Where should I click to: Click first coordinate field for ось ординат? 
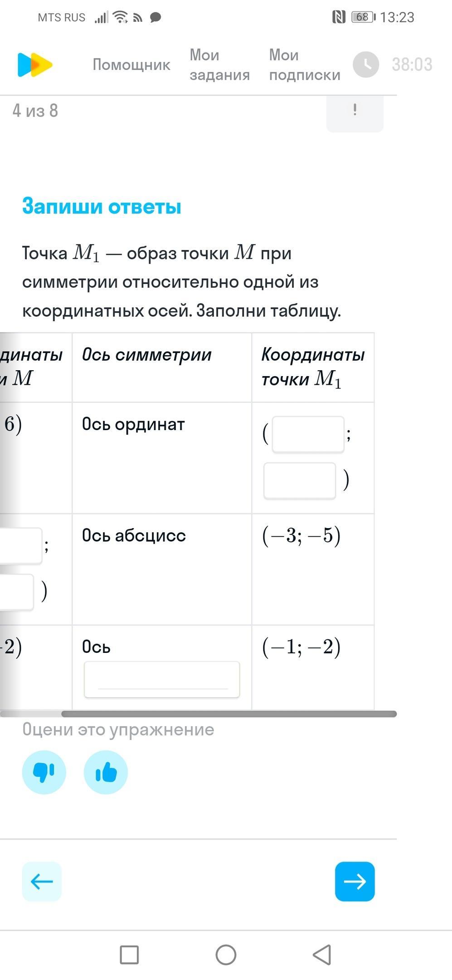click(308, 435)
